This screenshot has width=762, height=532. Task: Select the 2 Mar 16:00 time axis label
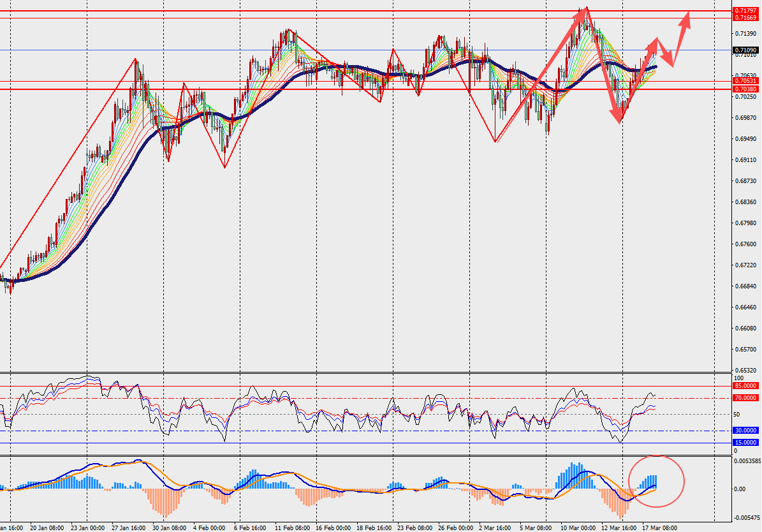point(495,528)
